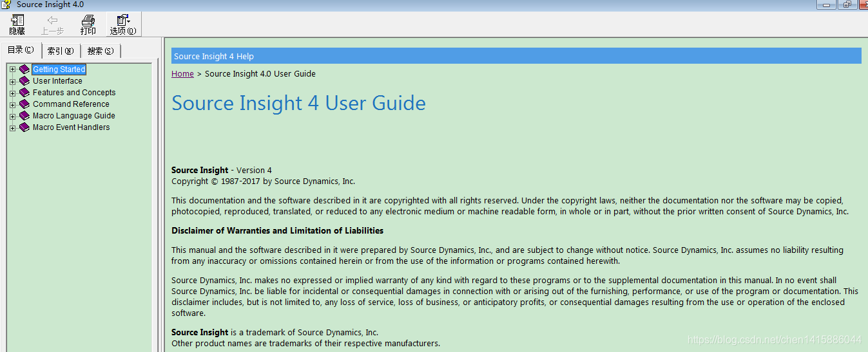Click the breadcrumb text Source Insight 4.0 User Guide

point(260,73)
